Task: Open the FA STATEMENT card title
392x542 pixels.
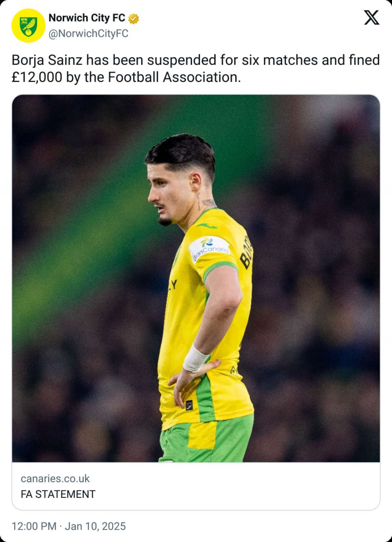Action: click(x=58, y=494)
